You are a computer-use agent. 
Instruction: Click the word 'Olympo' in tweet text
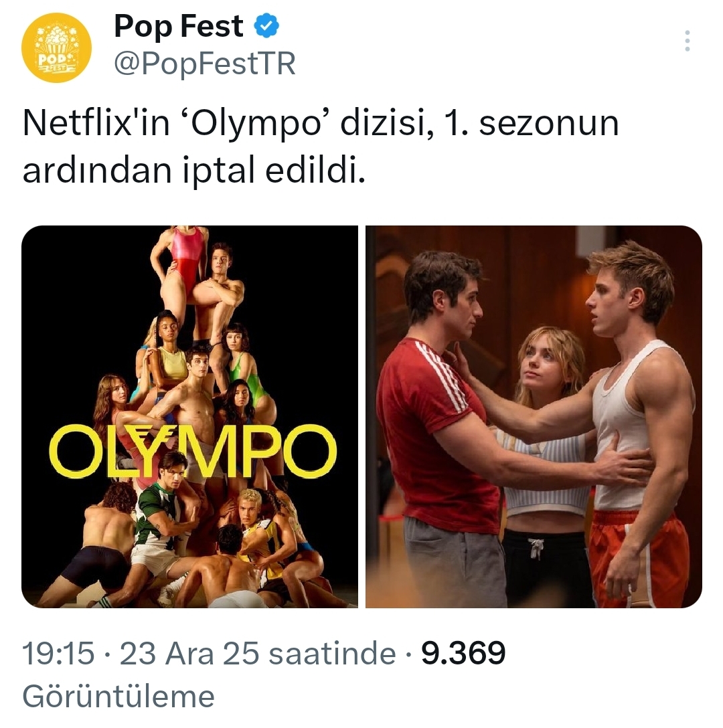click(x=259, y=124)
